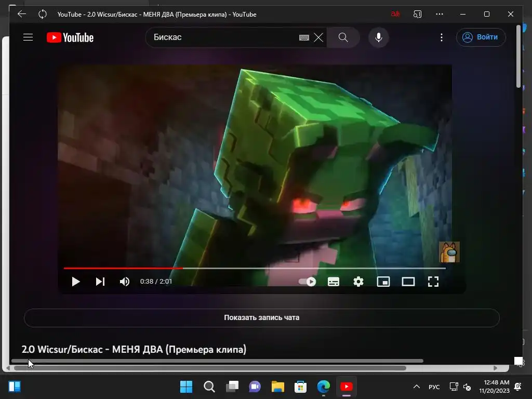532x399 pixels.
Task: Open Microsoft Store from taskbar
Action: (301, 387)
